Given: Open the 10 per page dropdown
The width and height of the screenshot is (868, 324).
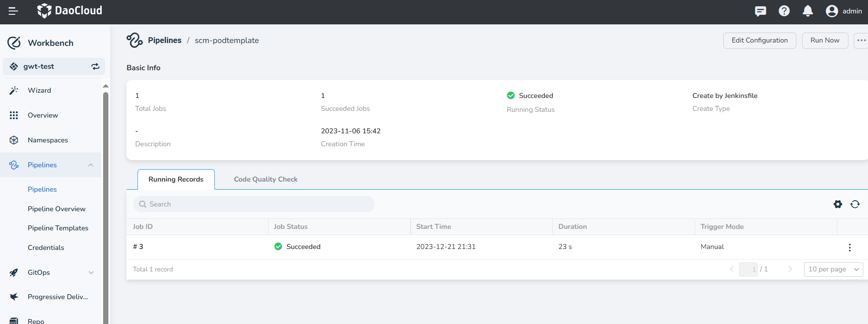Looking at the screenshot, I should (x=833, y=270).
